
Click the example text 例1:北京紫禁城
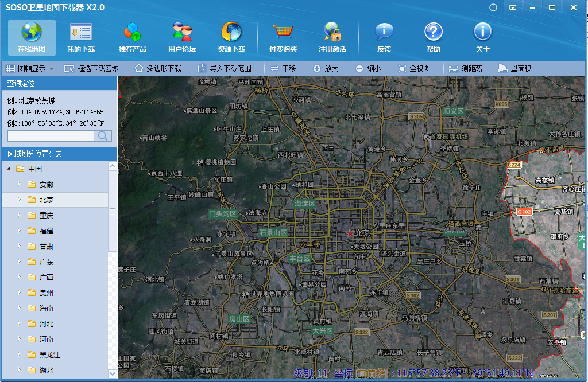point(32,100)
